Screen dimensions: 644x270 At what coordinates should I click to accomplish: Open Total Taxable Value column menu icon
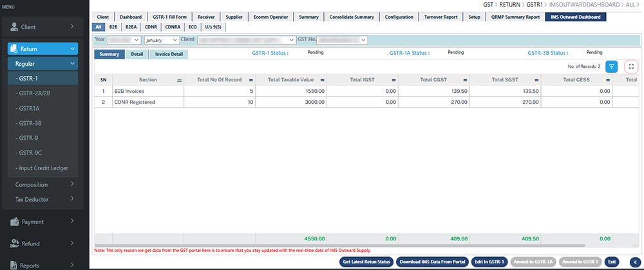click(321, 80)
